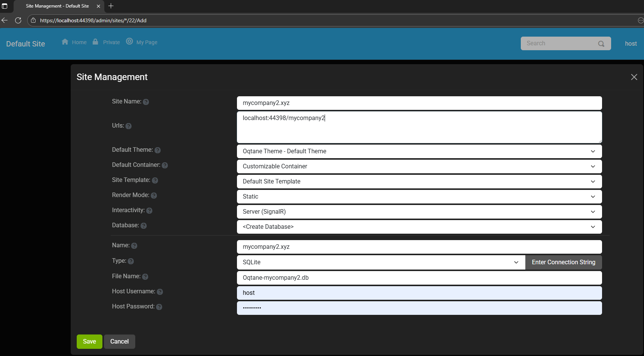Open the Default Theme dropdown
Screen dimensions: 644x356
coord(419,151)
